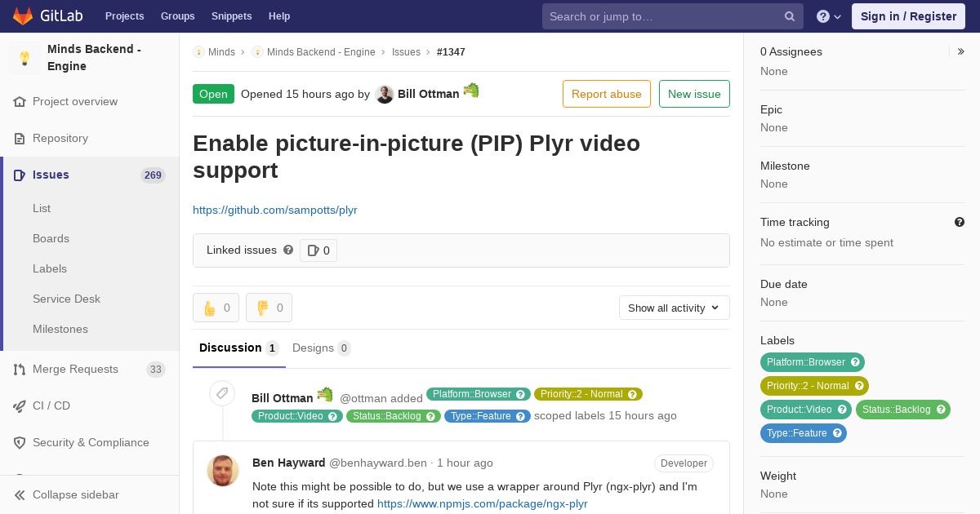Open the Help question mark menu
The image size is (980, 514).
(x=829, y=16)
